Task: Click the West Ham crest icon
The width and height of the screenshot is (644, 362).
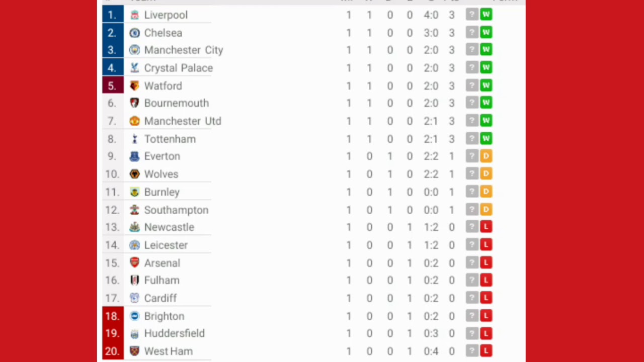Action: 134,351
